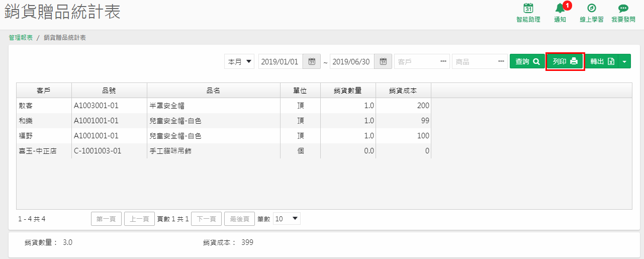This screenshot has height=259, width=644.
Task: Open the 本月 period dropdown
Action: tap(239, 61)
